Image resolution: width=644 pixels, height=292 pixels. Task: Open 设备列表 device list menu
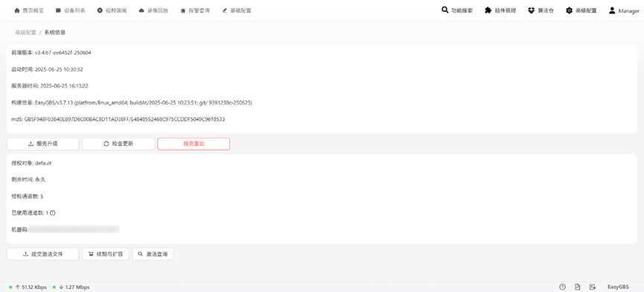pyautogui.click(x=70, y=10)
